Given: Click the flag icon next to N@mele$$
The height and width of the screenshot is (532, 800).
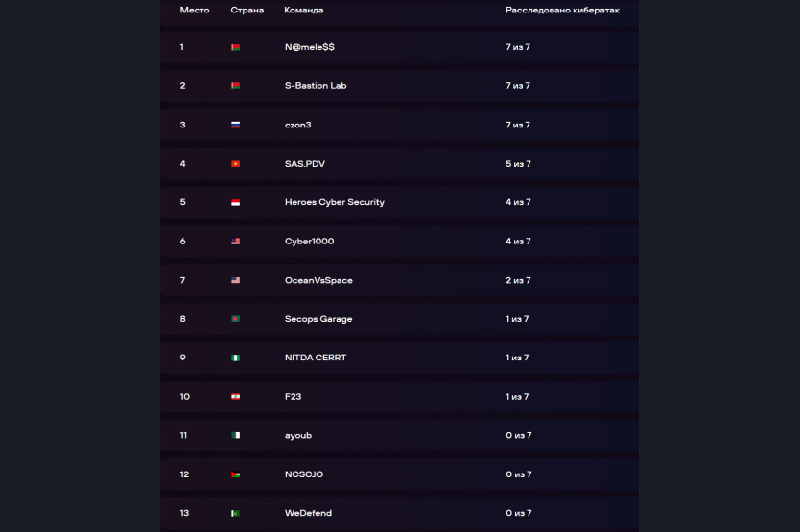Looking at the screenshot, I should click(x=235, y=47).
